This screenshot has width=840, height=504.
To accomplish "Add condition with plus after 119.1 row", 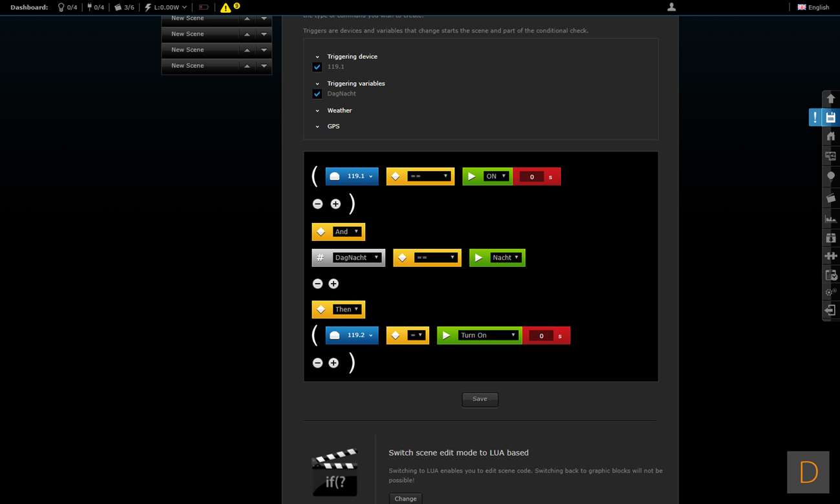I will point(335,204).
